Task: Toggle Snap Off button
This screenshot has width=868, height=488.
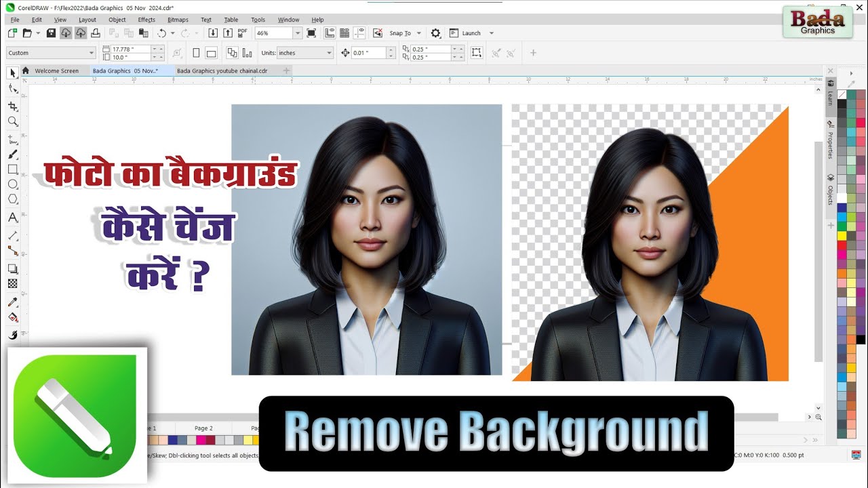Action: (x=378, y=33)
